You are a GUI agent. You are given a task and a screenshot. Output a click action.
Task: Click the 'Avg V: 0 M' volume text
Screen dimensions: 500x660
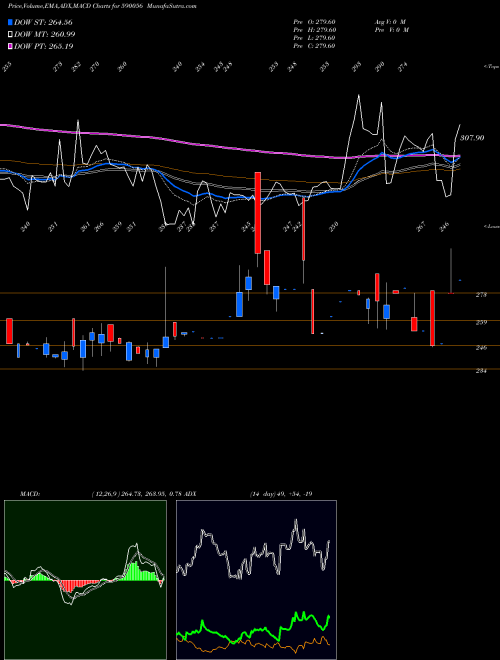(390, 21)
